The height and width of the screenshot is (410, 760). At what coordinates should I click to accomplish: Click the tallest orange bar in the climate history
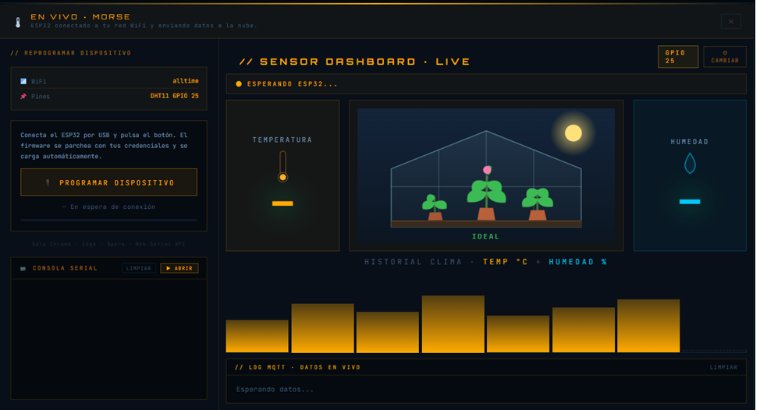click(x=453, y=324)
